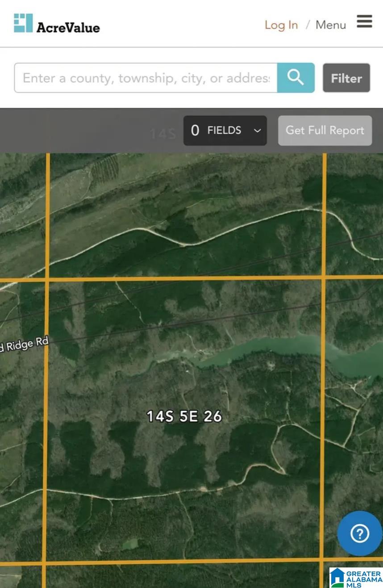The width and height of the screenshot is (383, 588).
Task: Click the magnifier search button
Action: tap(296, 78)
